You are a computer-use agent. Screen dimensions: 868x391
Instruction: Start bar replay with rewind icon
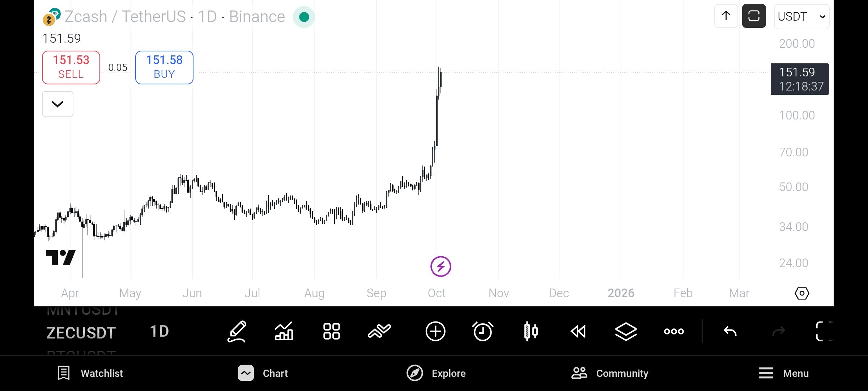[x=578, y=331]
